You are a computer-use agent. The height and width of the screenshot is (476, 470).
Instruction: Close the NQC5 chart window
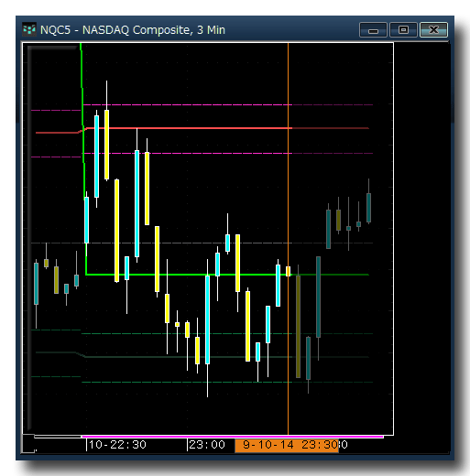tap(433, 30)
